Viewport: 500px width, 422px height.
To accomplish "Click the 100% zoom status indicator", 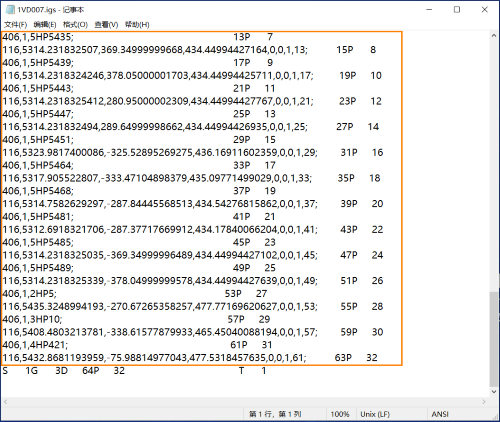I will pos(340,414).
